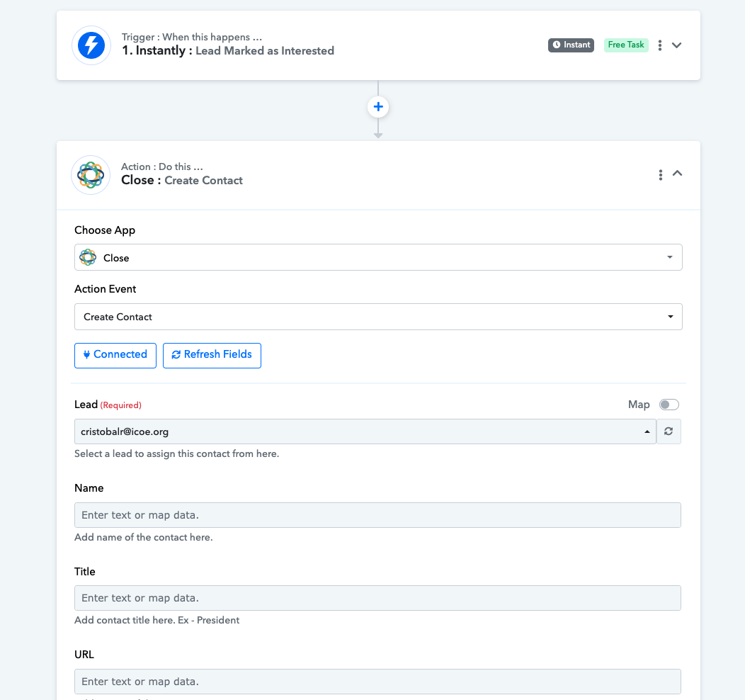Viewport: 745px width, 700px height.
Task: Click the Close : Create Contact heading
Action: (182, 181)
